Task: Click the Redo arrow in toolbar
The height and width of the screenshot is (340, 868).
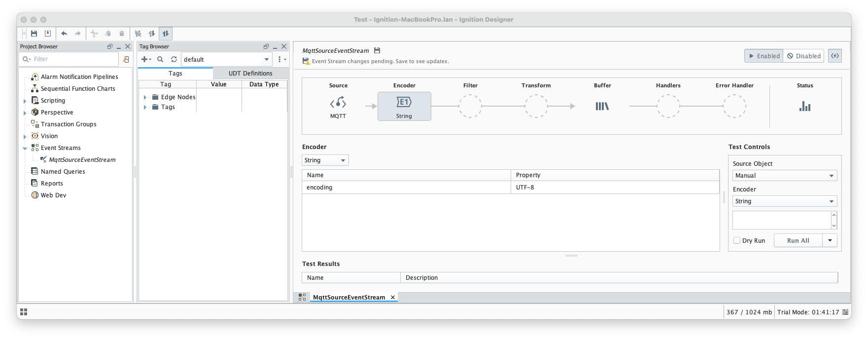Action: (78, 34)
